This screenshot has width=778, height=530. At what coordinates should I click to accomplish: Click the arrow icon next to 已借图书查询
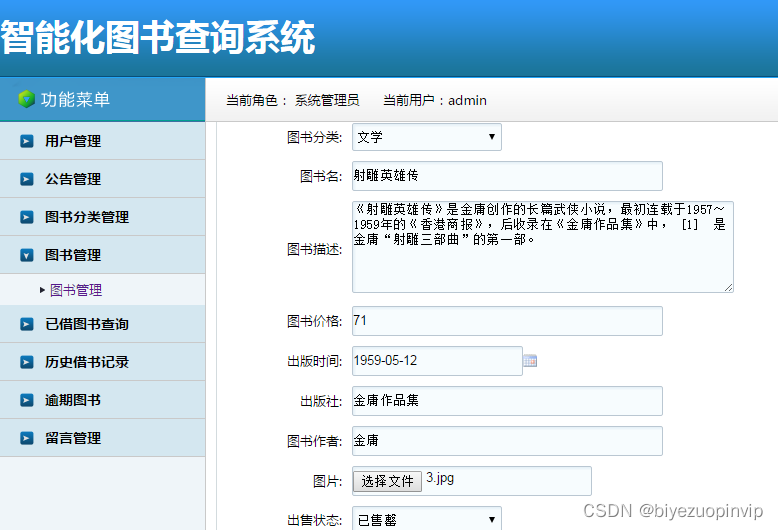point(27,324)
